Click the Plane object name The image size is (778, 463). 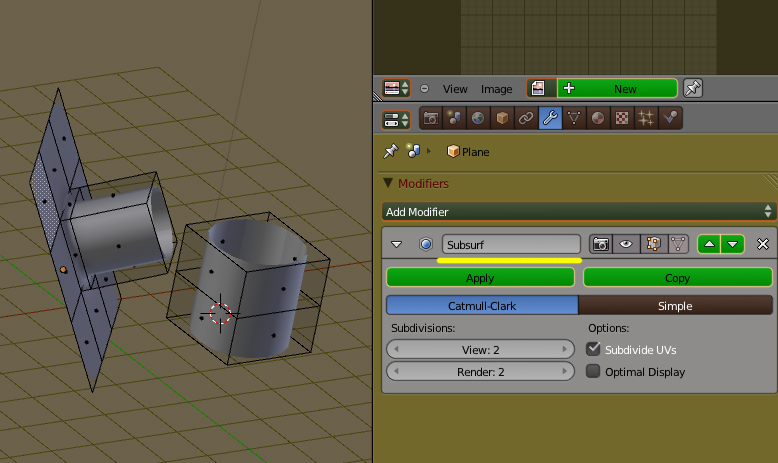point(475,152)
